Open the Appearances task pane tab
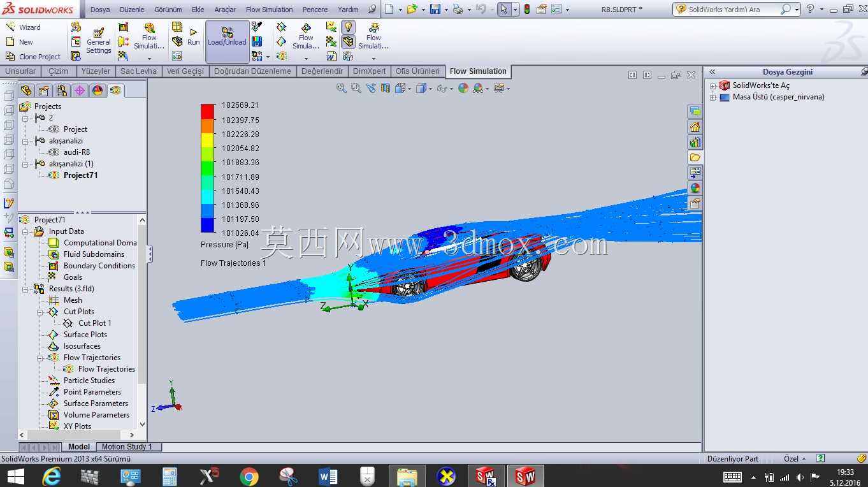Image resolution: width=868 pixels, height=487 pixels. [695, 188]
